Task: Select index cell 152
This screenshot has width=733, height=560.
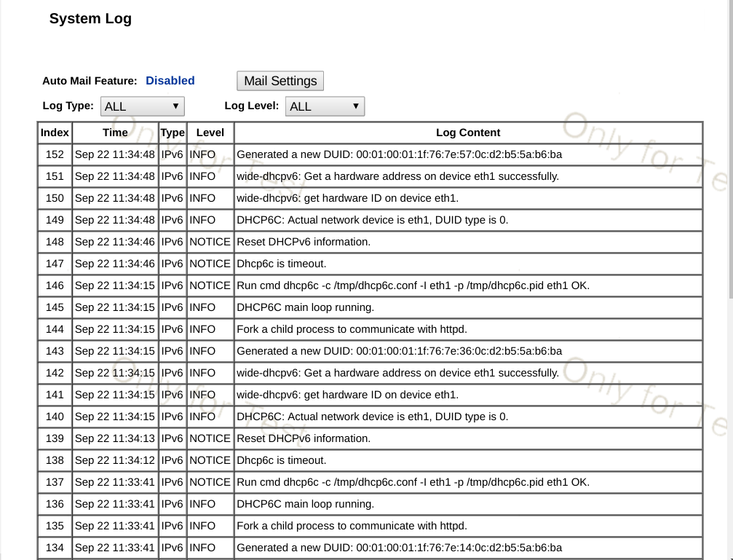Action: click(55, 154)
